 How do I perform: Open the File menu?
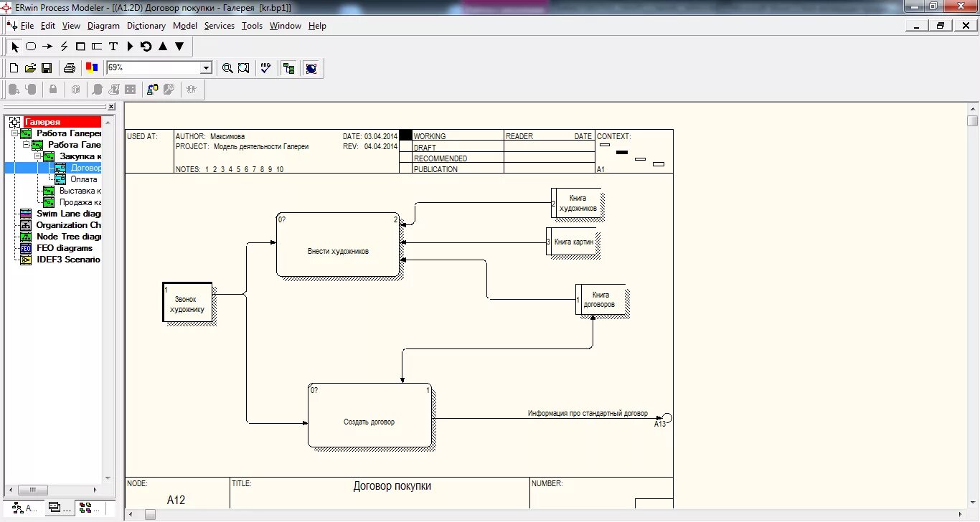click(27, 26)
